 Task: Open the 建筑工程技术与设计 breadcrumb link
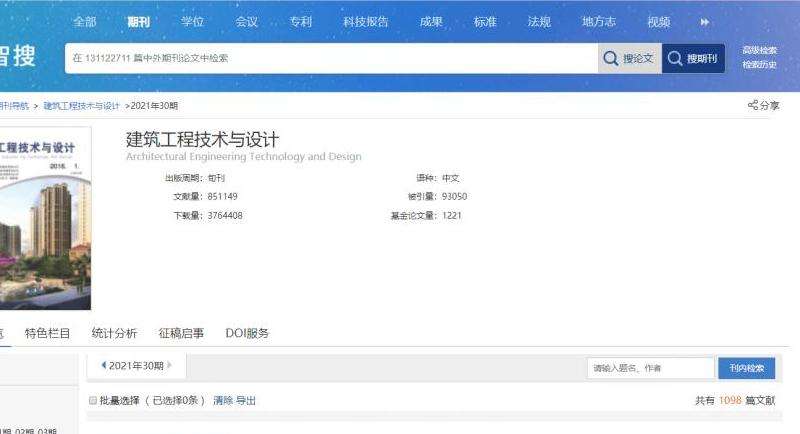click(x=81, y=106)
